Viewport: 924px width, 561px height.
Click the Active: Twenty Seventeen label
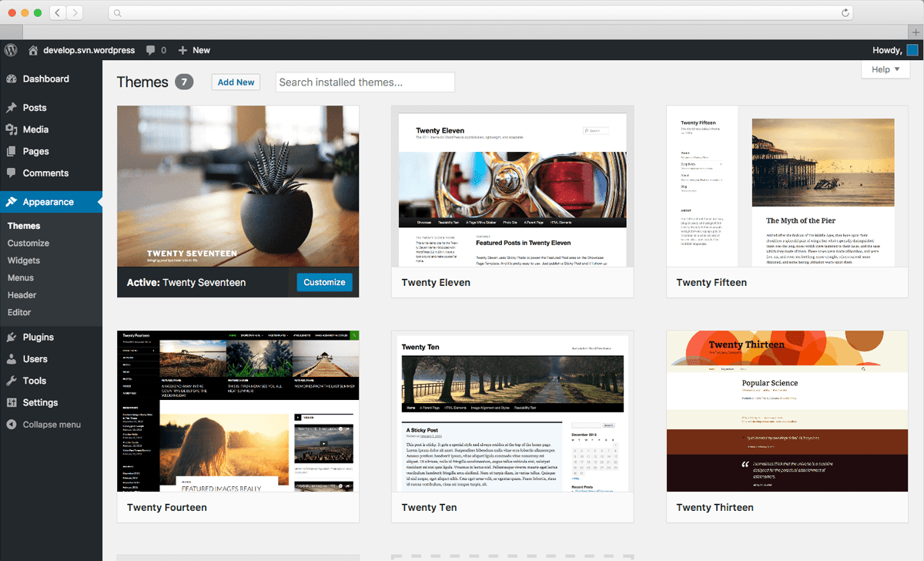[186, 283]
